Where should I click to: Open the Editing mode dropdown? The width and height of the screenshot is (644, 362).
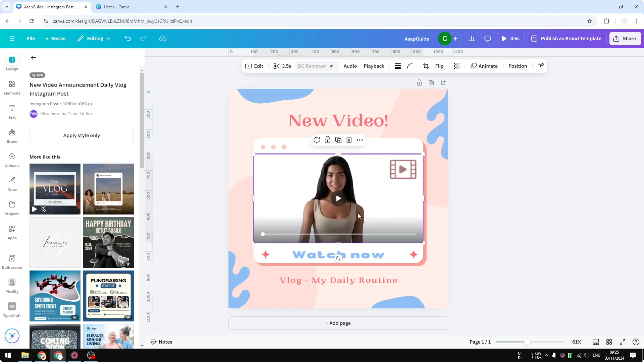94,38
